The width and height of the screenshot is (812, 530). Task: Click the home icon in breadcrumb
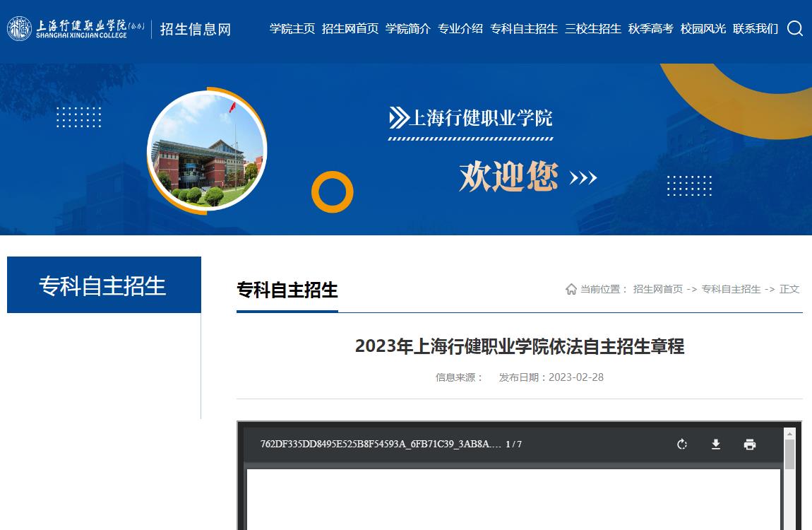coord(571,289)
